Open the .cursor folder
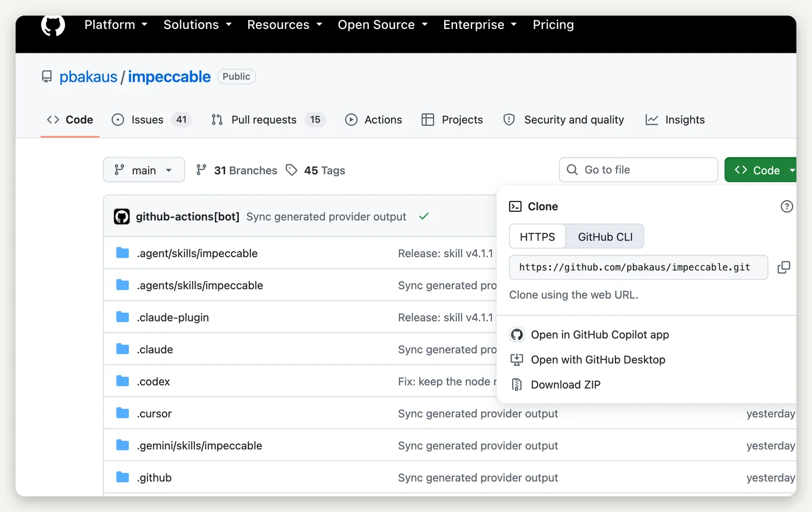 tap(154, 413)
